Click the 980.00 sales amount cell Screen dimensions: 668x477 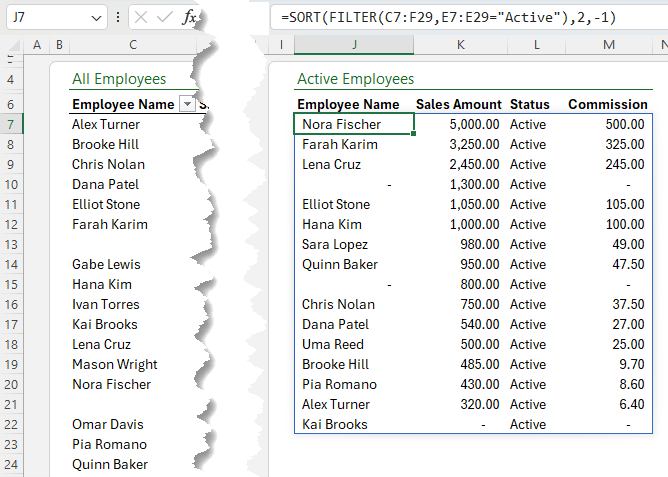click(461, 244)
